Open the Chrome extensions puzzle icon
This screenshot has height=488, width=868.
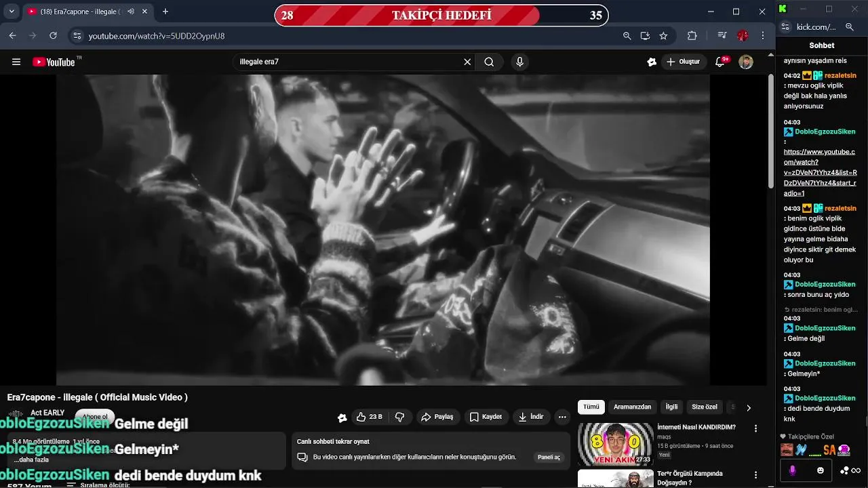[x=692, y=36]
